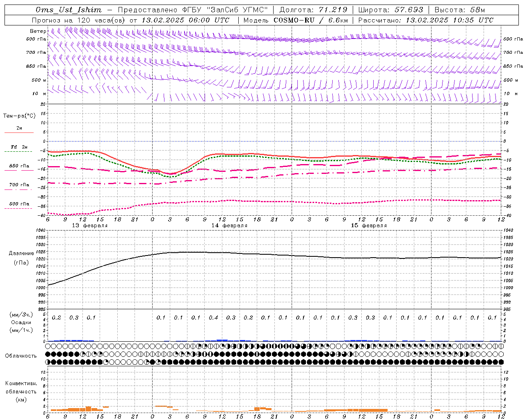Click the 'Облачность' cloud cover label
This screenshot has width=525, height=420.
[21, 356]
